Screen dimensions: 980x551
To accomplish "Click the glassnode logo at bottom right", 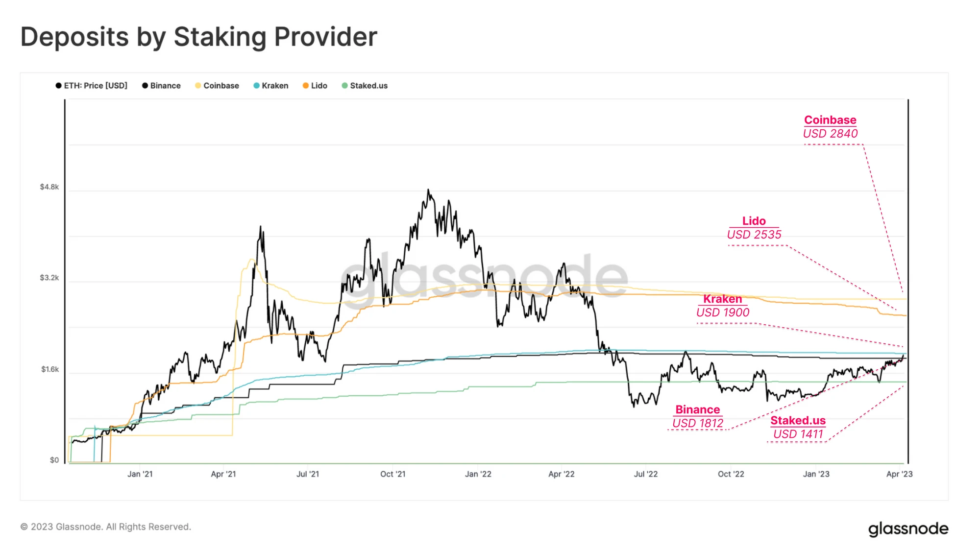I will [x=908, y=529].
